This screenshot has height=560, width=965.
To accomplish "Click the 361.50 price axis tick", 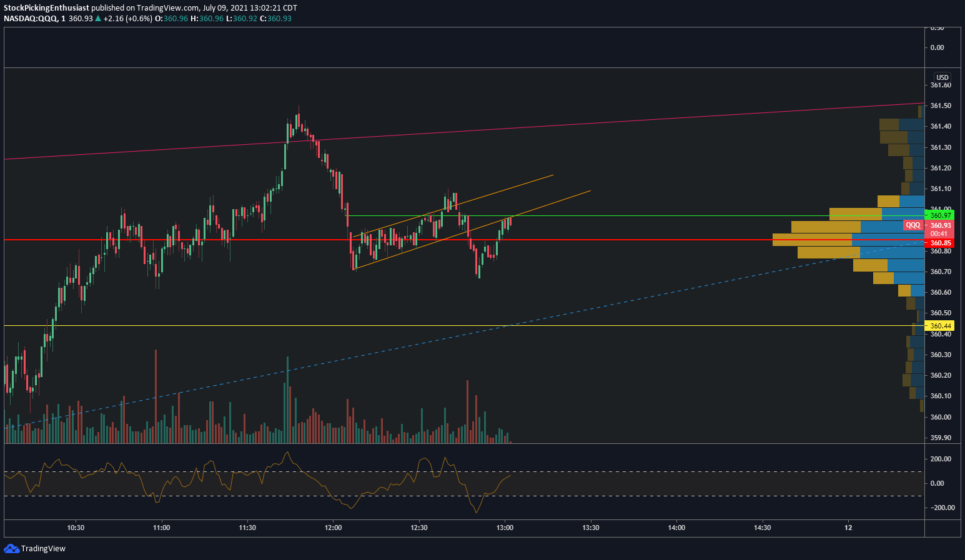I will (941, 106).
